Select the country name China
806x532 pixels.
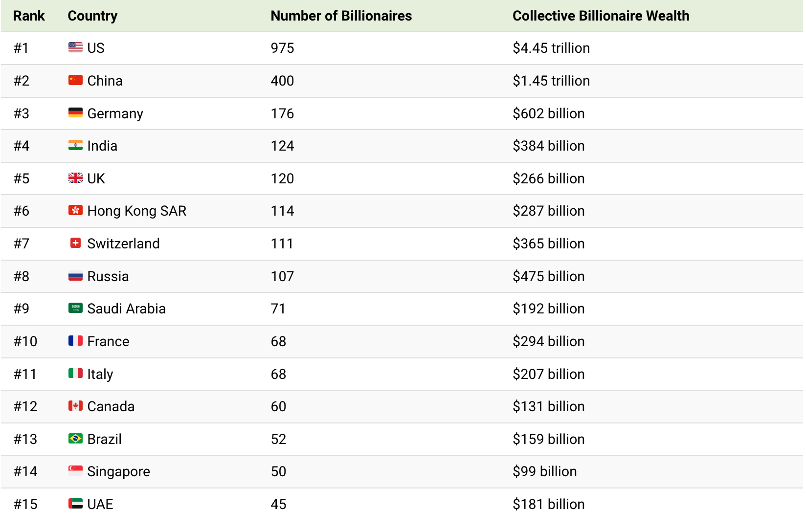[x=105, y=81]
